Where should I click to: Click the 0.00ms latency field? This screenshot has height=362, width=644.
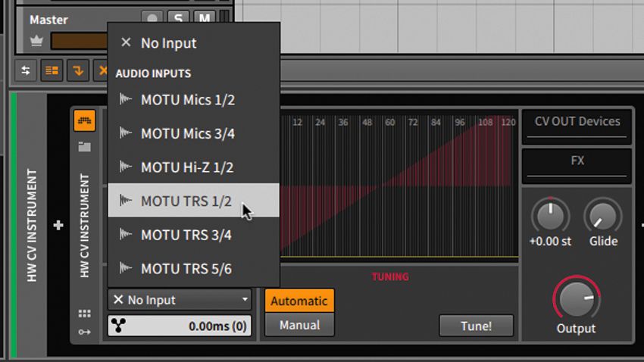tap(180, 326)
